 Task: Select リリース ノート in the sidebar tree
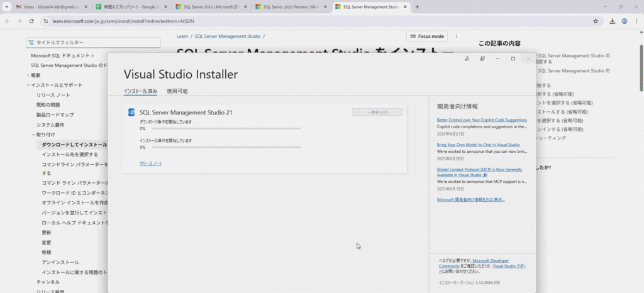(x=53, y=95)
